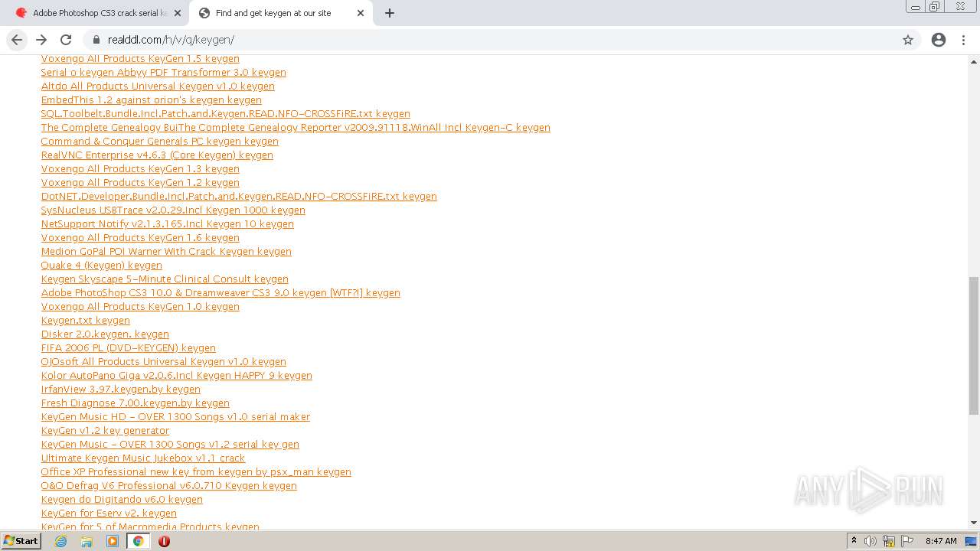Open 'KeyGen v1.2 key generator' link
The width and height of the screenshot is (980, 551).
(105, 431)
